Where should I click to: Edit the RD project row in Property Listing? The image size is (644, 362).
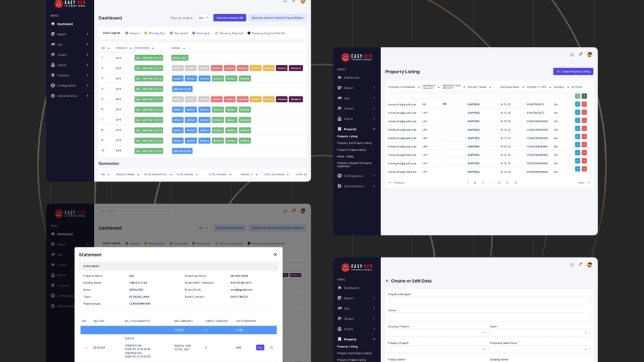click(578, 105)
